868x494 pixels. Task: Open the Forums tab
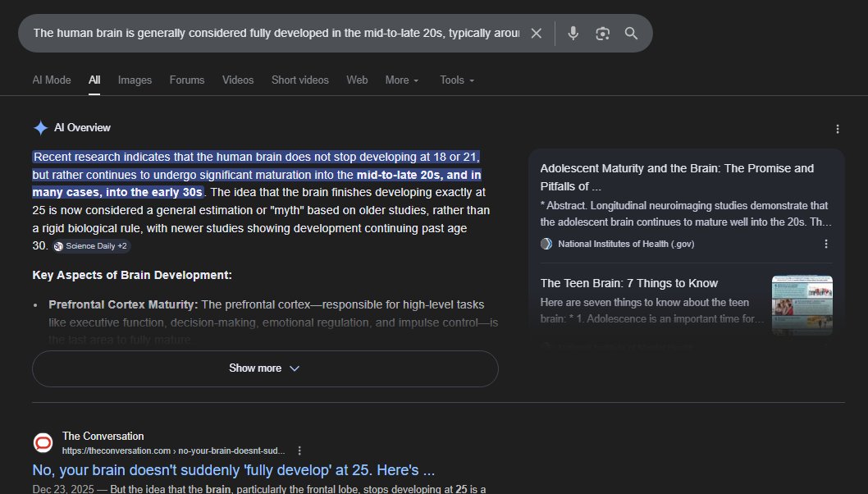tap(186, 80)
